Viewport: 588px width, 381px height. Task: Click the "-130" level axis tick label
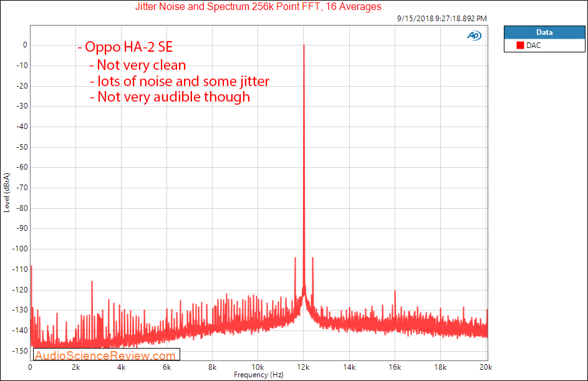[20, 310]
